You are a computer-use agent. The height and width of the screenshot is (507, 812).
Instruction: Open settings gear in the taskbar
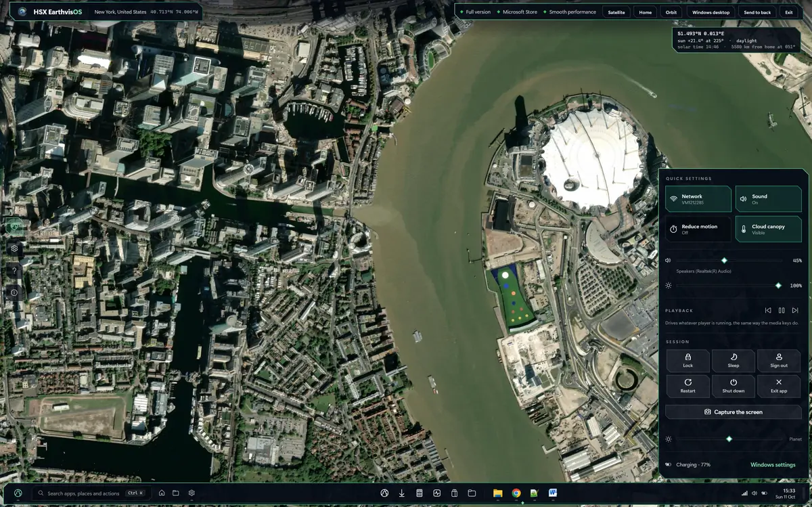tap(191, 493)
